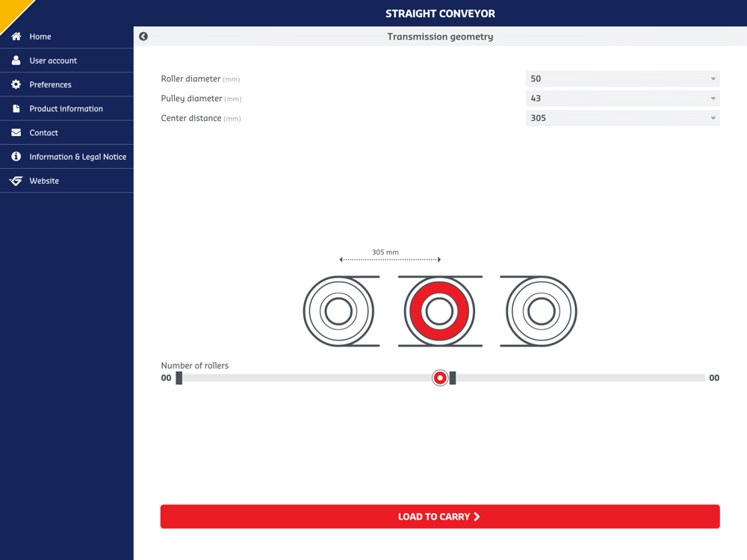Click the Website logo icon
Image resolution: width=747 pixels, height=560 pixels.
point(16,181)
